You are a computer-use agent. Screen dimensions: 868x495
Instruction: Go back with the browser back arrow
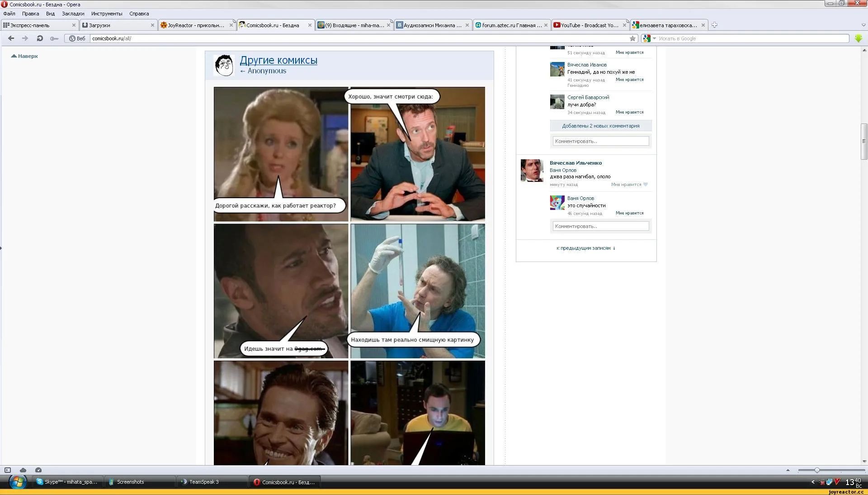[x=11, y=38]
